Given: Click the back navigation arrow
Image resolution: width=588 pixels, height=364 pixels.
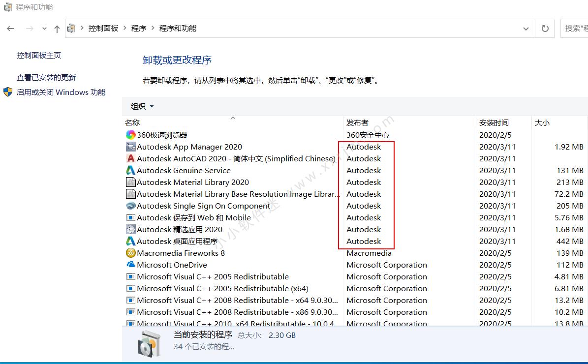Looking at the screenshot, I should [x=10, y=28].
